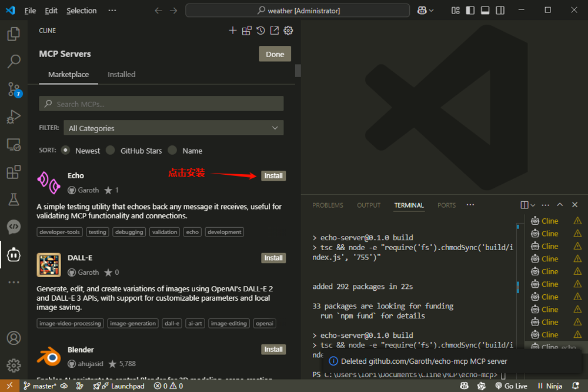Open Run and Debug view
This screenshot has height=392, width=588.
(x=14, y=117)
